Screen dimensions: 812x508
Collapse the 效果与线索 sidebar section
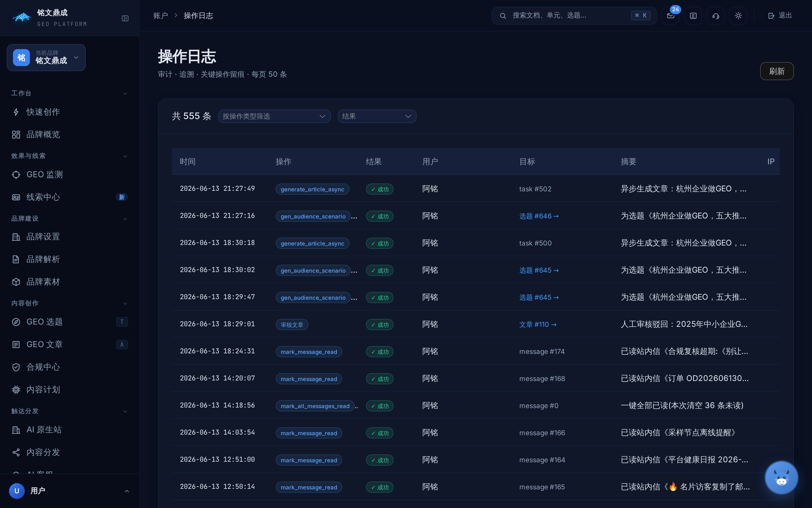[x=125, y=156]
